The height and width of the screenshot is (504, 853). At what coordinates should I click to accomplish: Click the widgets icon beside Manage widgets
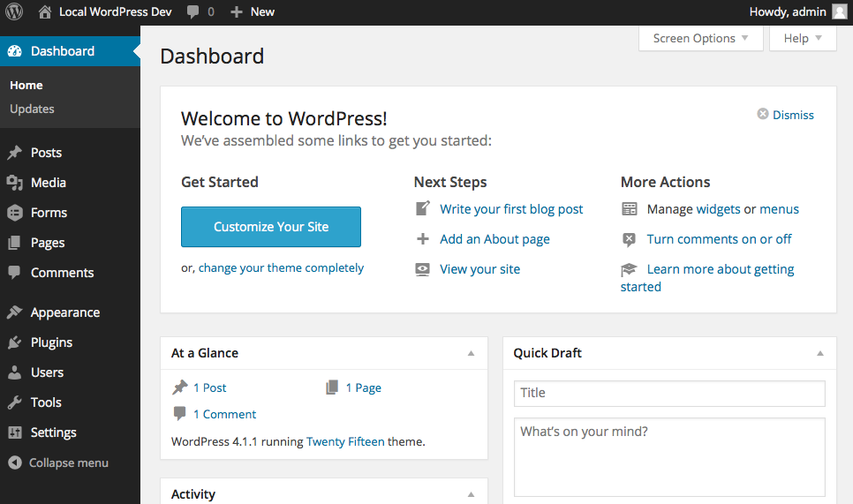point(630,209)
